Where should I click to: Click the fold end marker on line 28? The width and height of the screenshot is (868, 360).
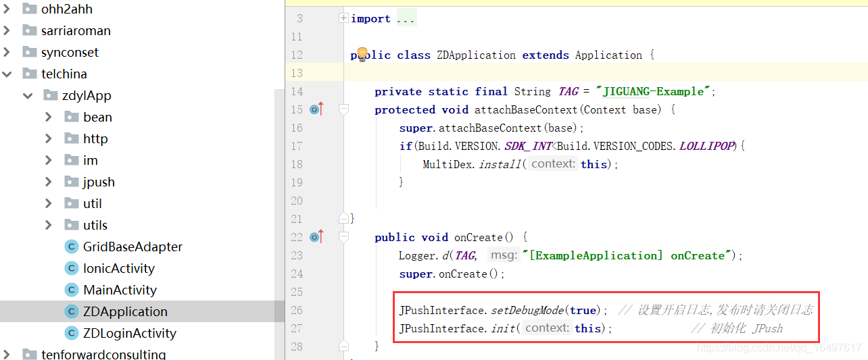[x=343, y=345]
